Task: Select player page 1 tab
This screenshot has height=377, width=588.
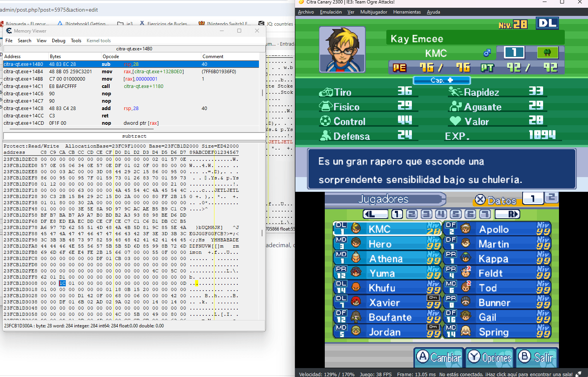Action: pyautogui.click(x=397, y=214)
